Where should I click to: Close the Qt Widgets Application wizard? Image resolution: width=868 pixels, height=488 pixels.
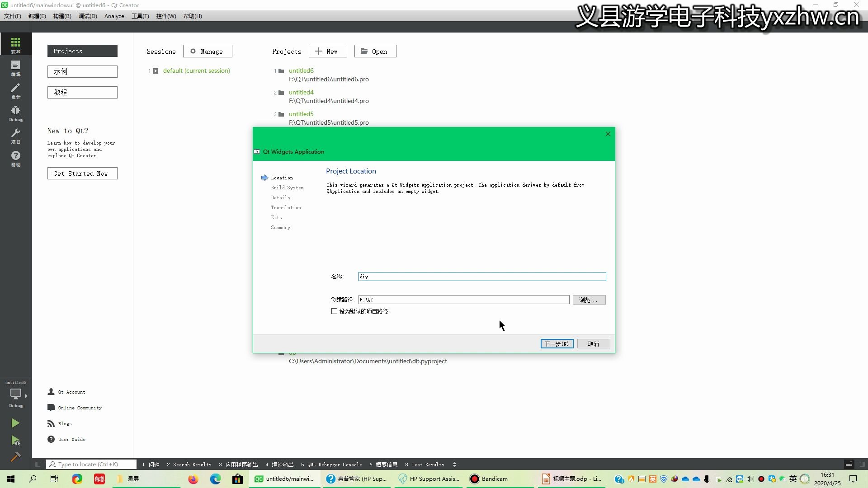pyautogui.click(x=608, y=134)
